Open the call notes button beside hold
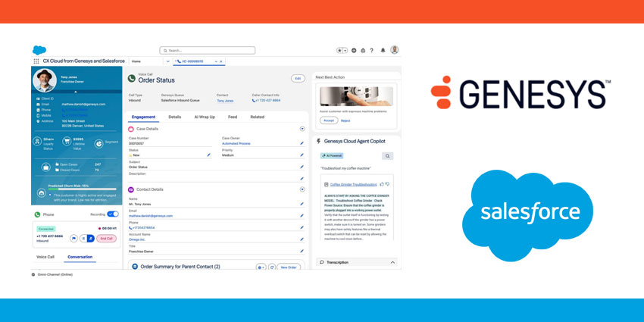 pyautogui.click(x=91, y=238)
